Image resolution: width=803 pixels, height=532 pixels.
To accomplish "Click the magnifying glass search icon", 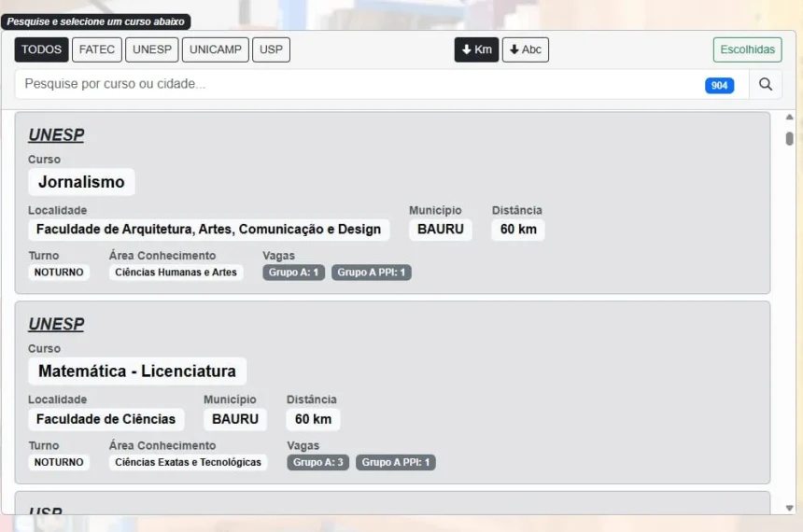I will tap(766, 85).
